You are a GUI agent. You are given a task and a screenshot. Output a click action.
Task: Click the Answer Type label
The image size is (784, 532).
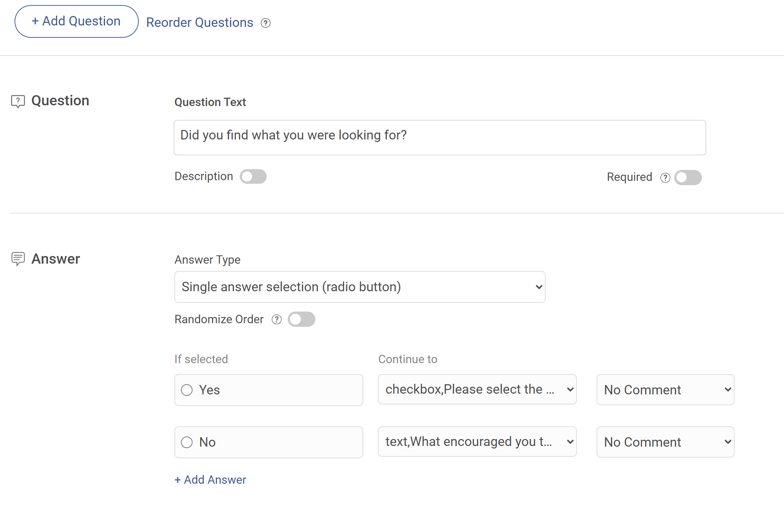[x=207, y=260]
